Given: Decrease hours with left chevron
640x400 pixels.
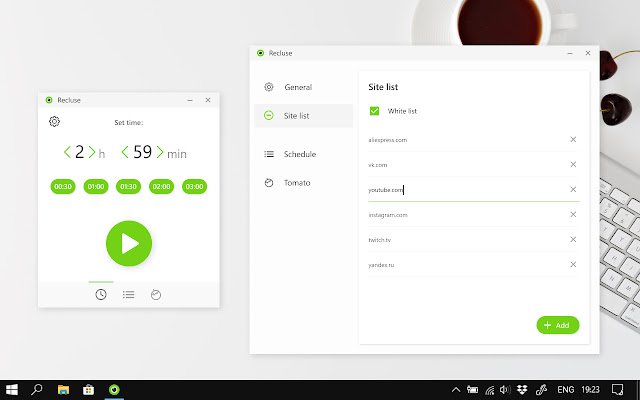Looking at the screenshot, I should [67, 152].
